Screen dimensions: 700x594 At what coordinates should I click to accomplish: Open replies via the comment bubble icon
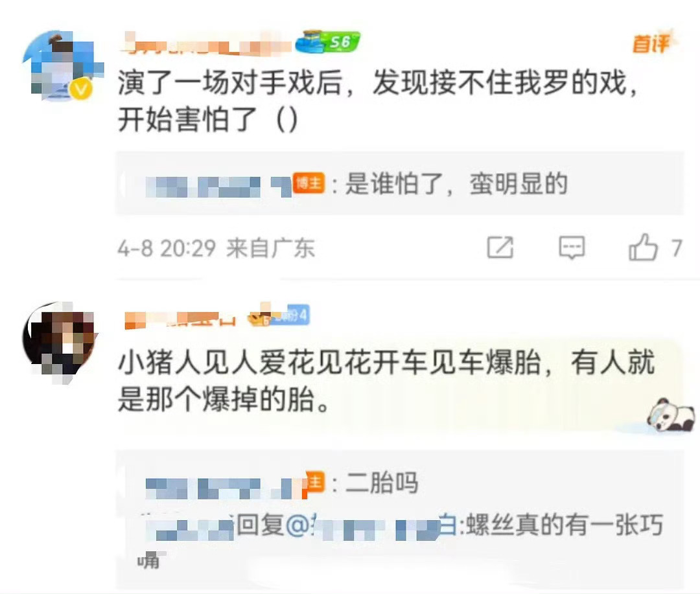point(572,247)
